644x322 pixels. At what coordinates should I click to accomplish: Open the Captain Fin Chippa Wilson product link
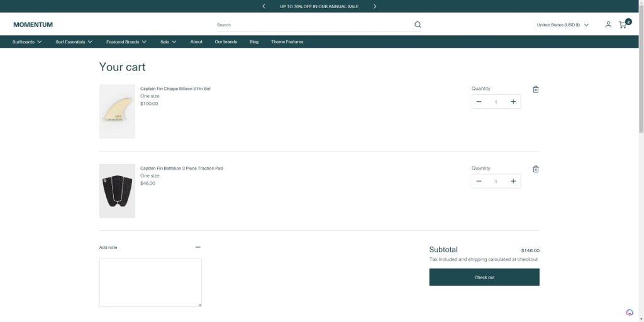pos(175,89)
